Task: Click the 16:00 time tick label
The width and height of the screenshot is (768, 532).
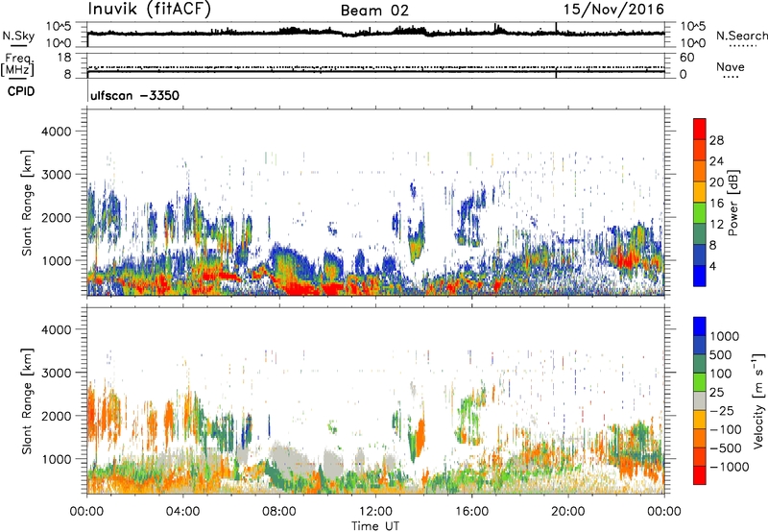Action: pyautogui.click(x=471, y=512)
